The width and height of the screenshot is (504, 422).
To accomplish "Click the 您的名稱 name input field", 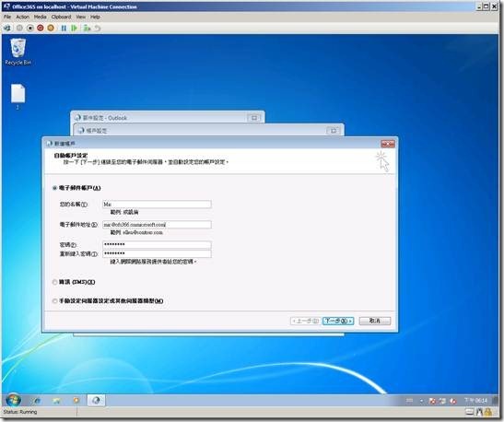I will click(x=157, y=205).
